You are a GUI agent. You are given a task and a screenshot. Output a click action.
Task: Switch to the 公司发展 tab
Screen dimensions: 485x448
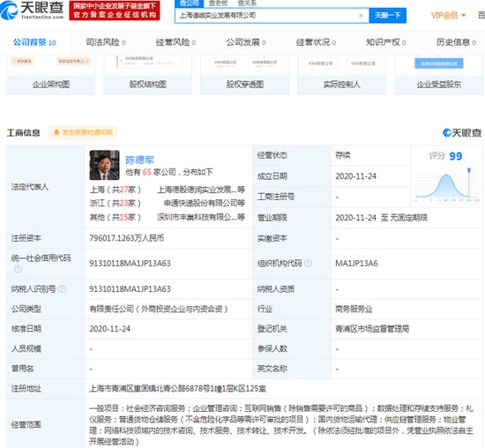point(246,42)
